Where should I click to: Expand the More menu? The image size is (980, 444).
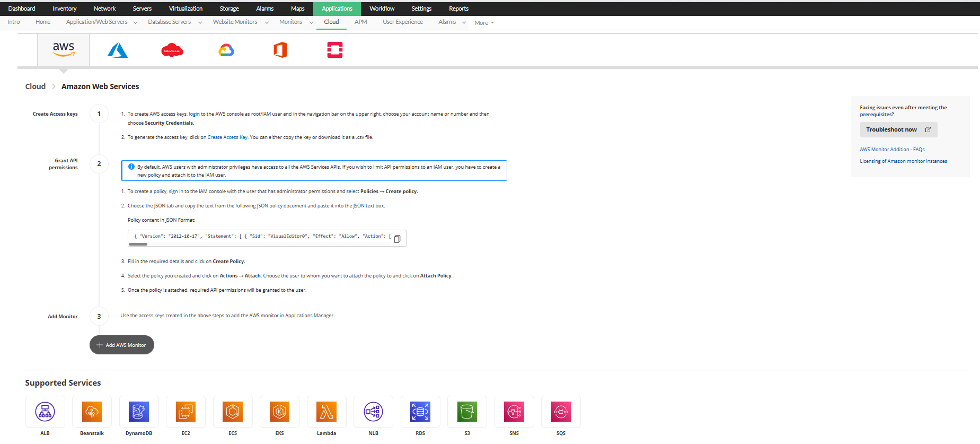click(484, 23)
